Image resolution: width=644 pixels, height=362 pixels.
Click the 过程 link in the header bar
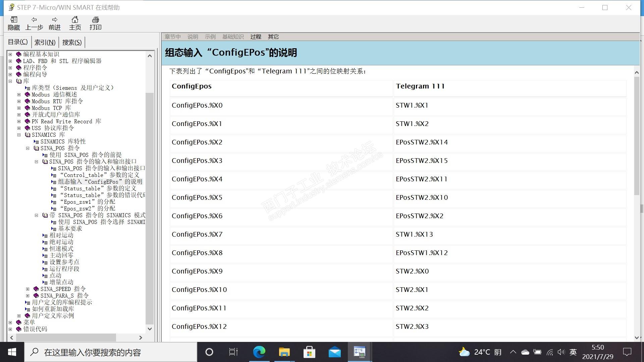(x=256, y=37)
